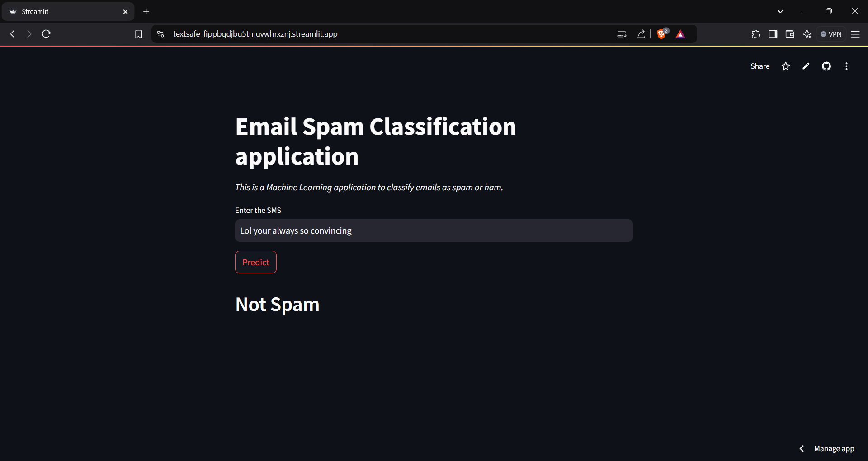Open the Leo AI assistant icon

[x=807, y=34]
